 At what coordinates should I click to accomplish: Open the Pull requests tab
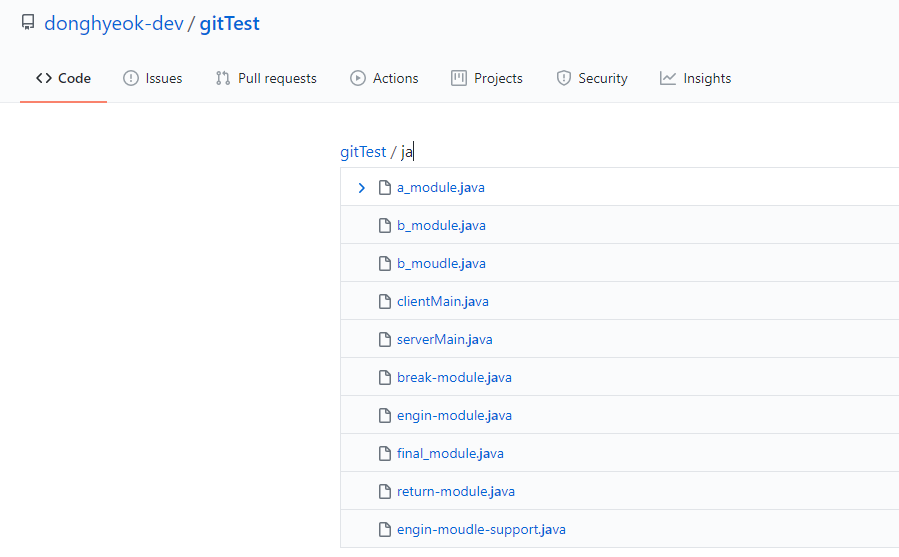tap(266, 78)
